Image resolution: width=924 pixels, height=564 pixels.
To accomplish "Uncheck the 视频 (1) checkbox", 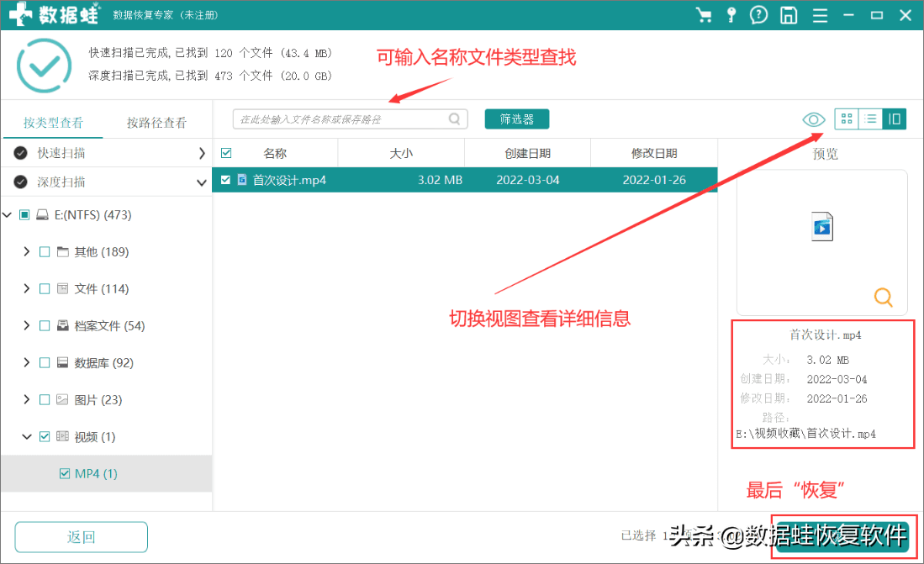I will 45,437.
